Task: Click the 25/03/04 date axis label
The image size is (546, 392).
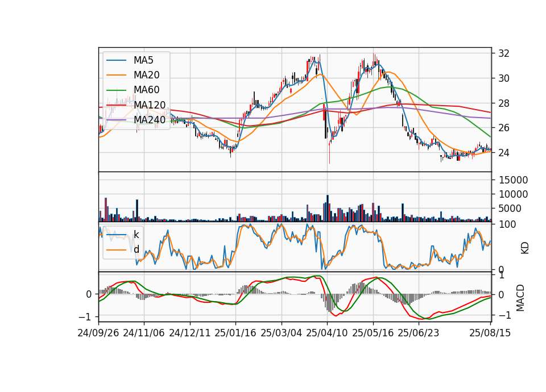Action: [282, 333]
